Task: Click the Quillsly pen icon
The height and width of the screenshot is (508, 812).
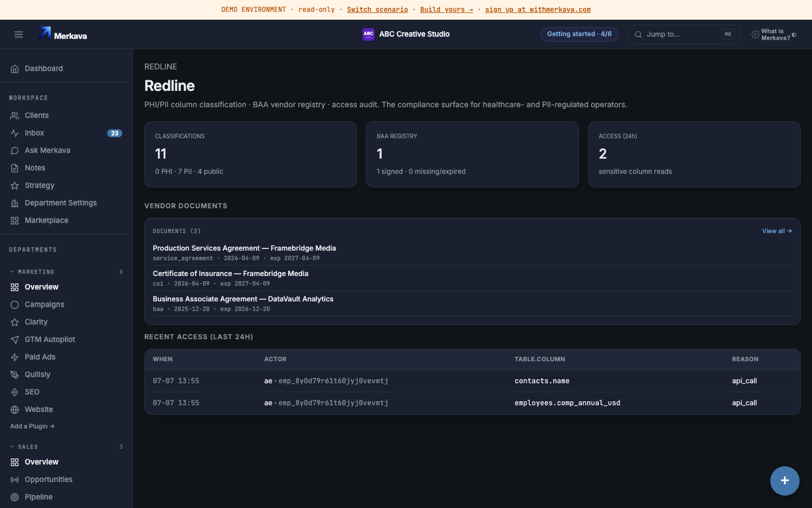Action: tap(15, 375)
